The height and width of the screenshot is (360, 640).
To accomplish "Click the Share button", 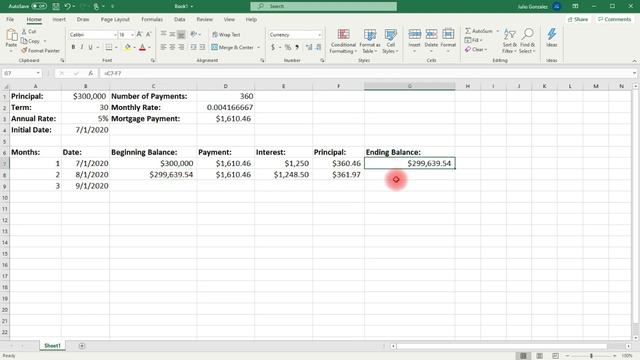I will point(578,19).
